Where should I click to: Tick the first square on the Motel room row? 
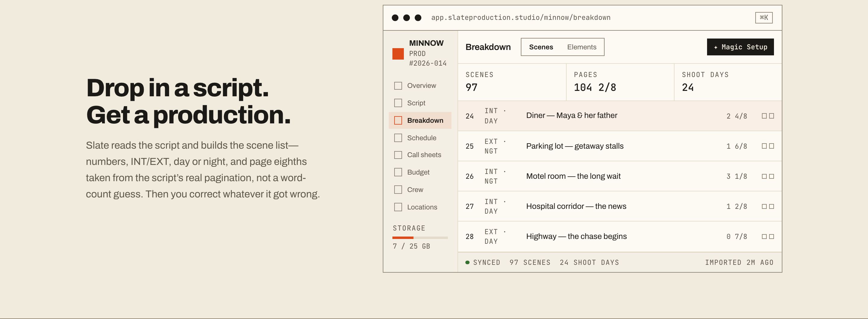[764, 176]
